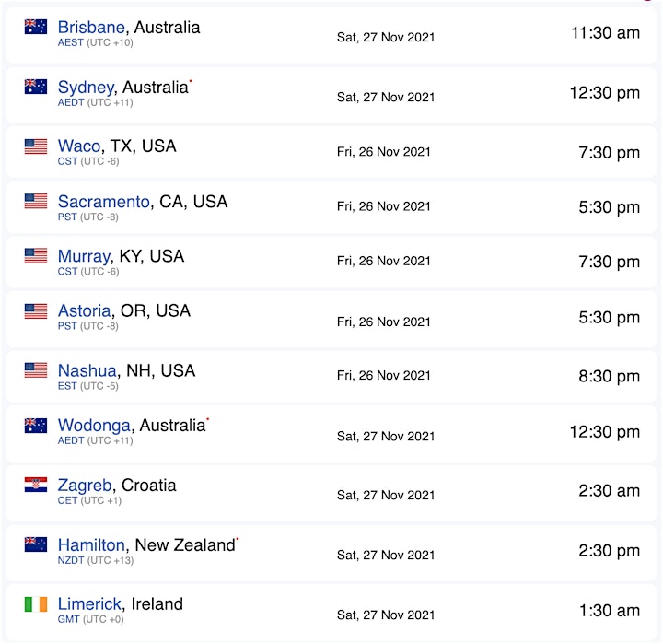Click the Australian flag beside Brisbane
The image size is (663, 644).
[x=36, y=27]
